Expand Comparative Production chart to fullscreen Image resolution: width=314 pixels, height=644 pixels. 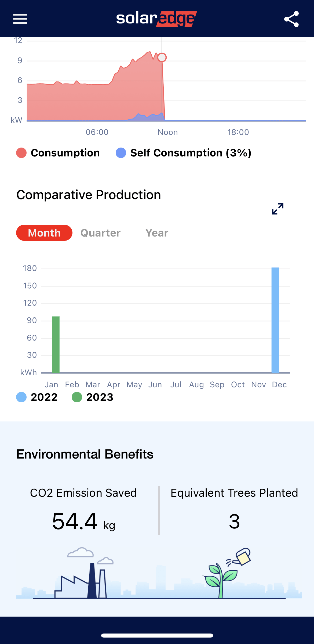click(278, 209)
